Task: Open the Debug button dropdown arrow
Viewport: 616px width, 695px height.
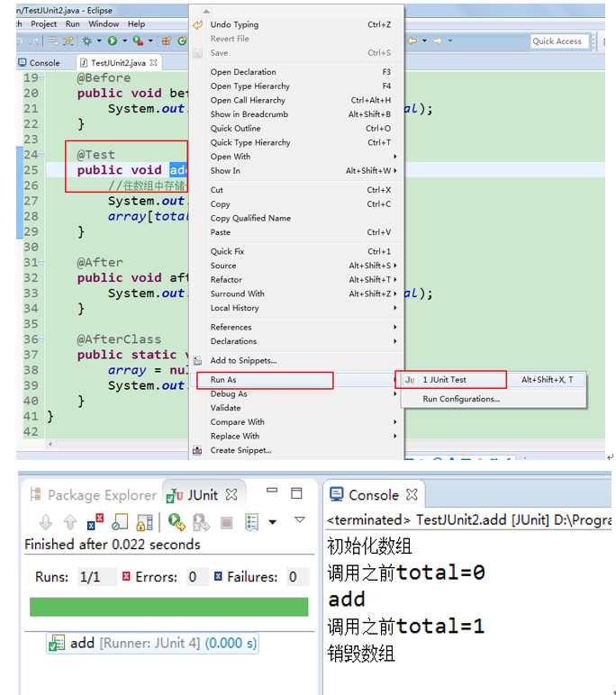Action: [x=99, y=41]
